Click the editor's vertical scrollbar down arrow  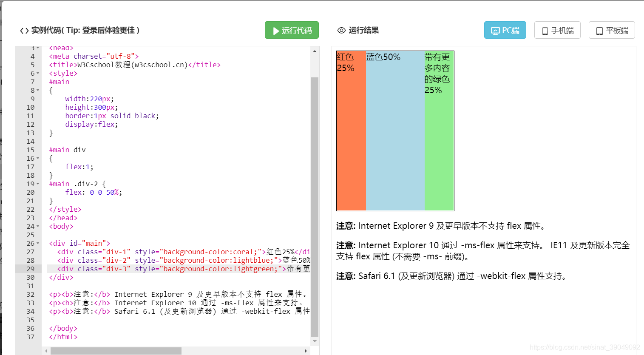tap(315, 341)
